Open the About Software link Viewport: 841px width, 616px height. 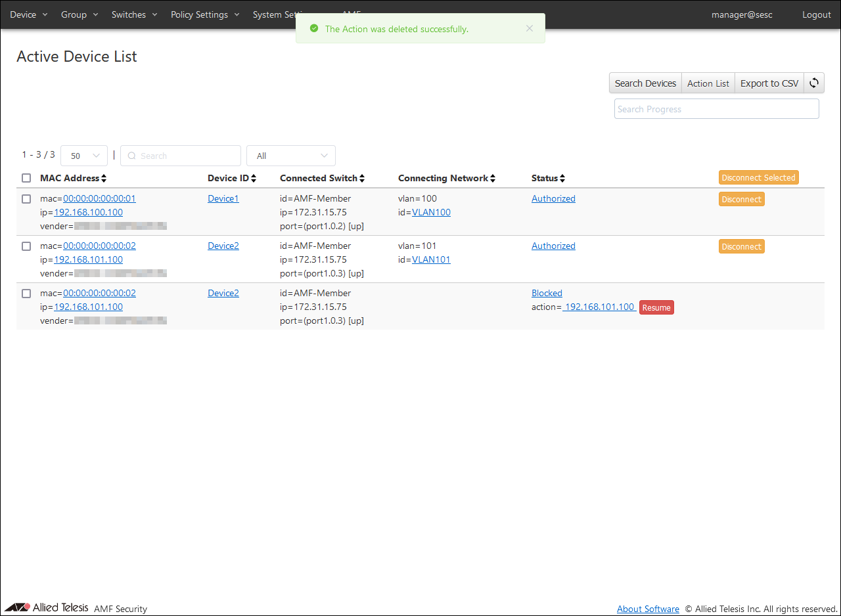coord(648,609)
